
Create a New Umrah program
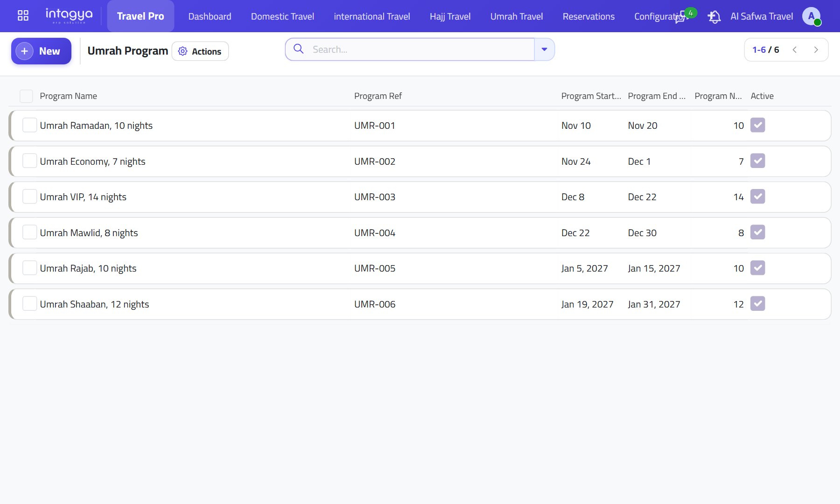41,51
